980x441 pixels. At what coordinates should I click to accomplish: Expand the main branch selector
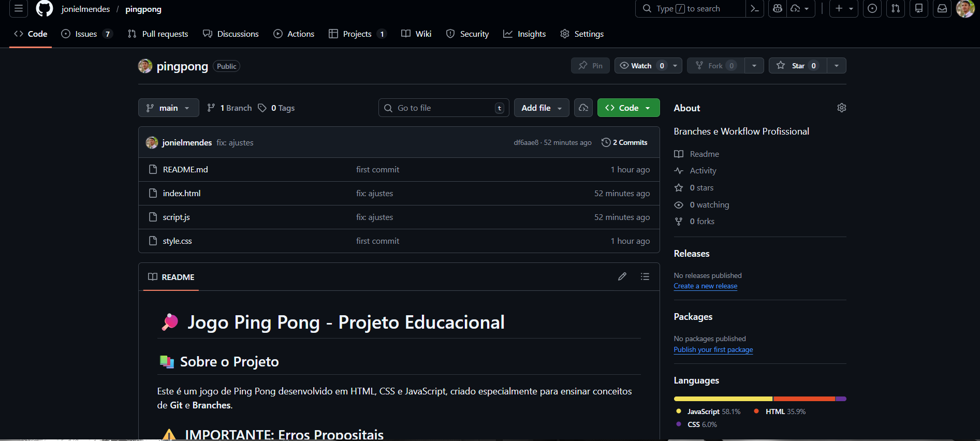coord(169,108)
